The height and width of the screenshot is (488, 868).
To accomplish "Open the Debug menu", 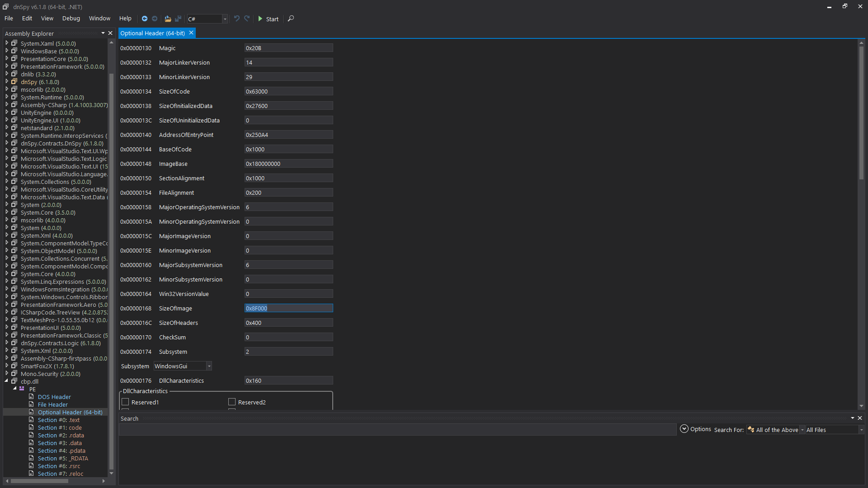I will coord(71,19).
